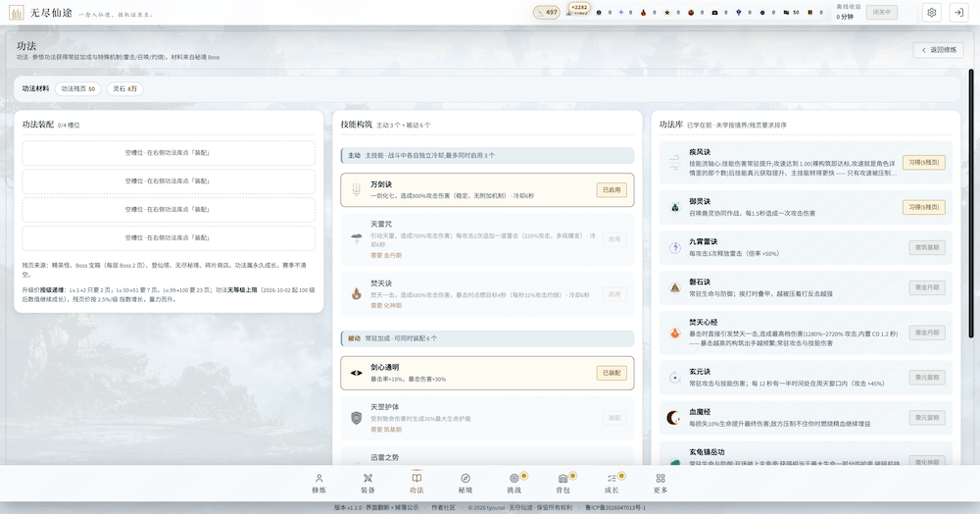
Task: Click the 玄龟镇岳功 entry title
Action: 707,452
